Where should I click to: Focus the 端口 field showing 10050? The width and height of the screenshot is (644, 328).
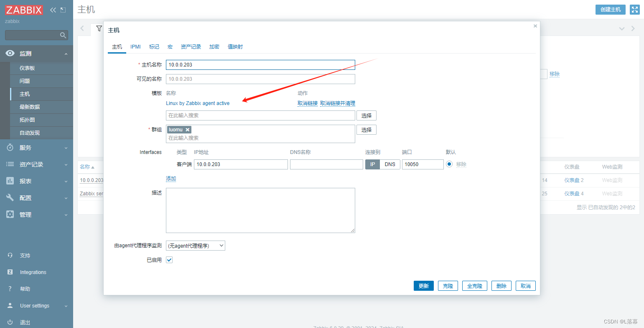423,164
